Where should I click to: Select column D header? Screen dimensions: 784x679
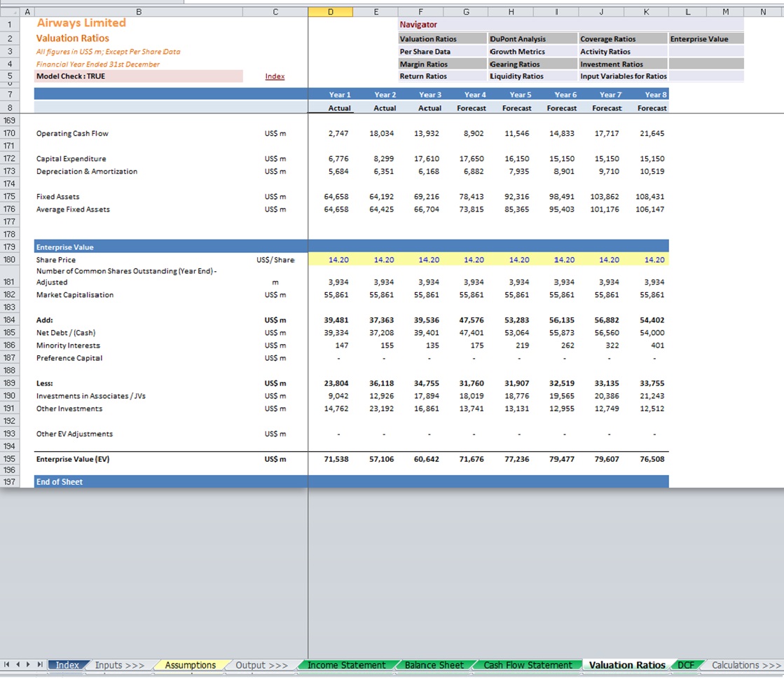(331, 12)
